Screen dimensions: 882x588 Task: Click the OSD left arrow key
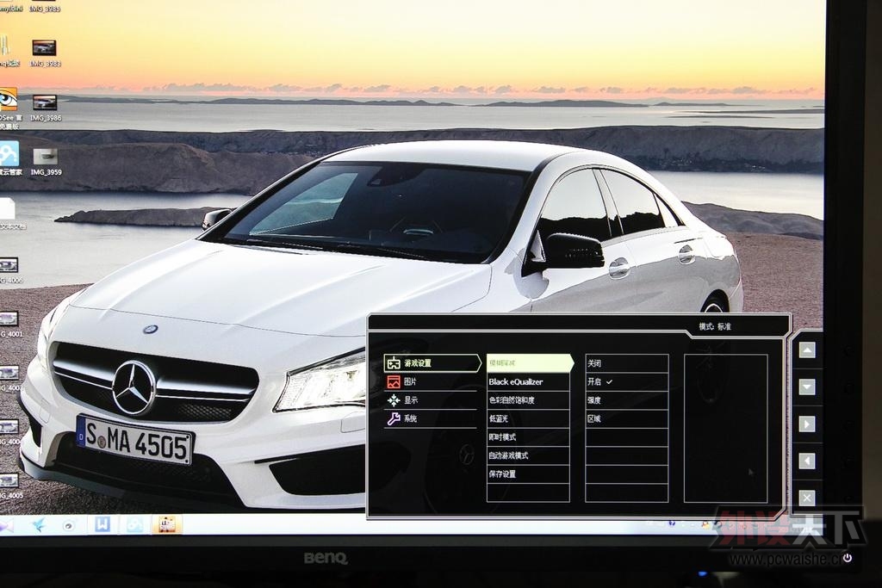(x=807, y=461)
